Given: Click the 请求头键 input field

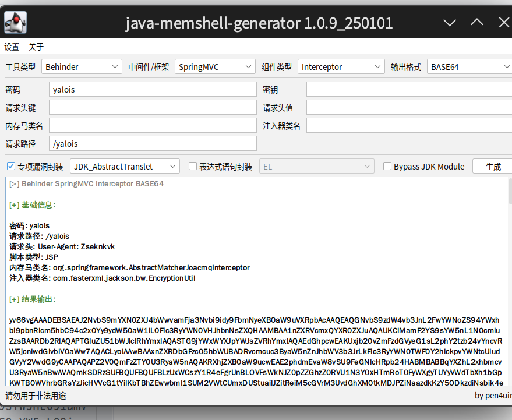Looking at the screenshot, I should coord(153,107).
